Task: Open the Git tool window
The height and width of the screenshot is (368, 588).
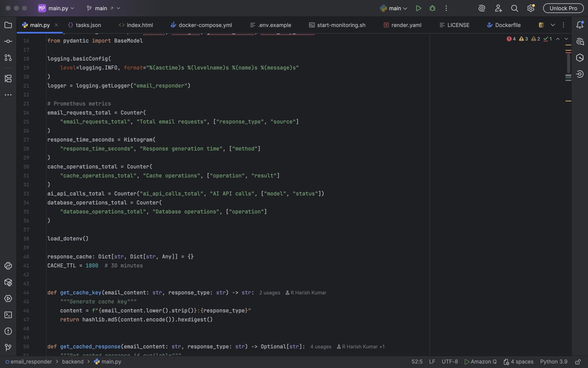Action: pos(8,347)
